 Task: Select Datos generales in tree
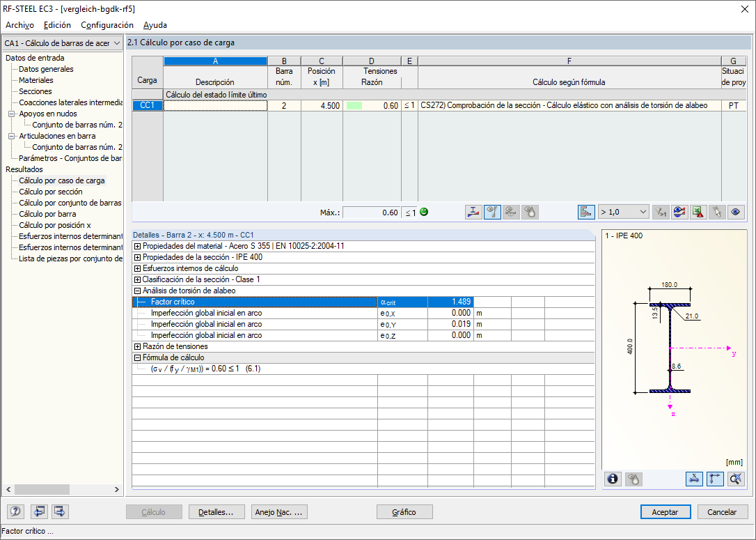[46, 69]
